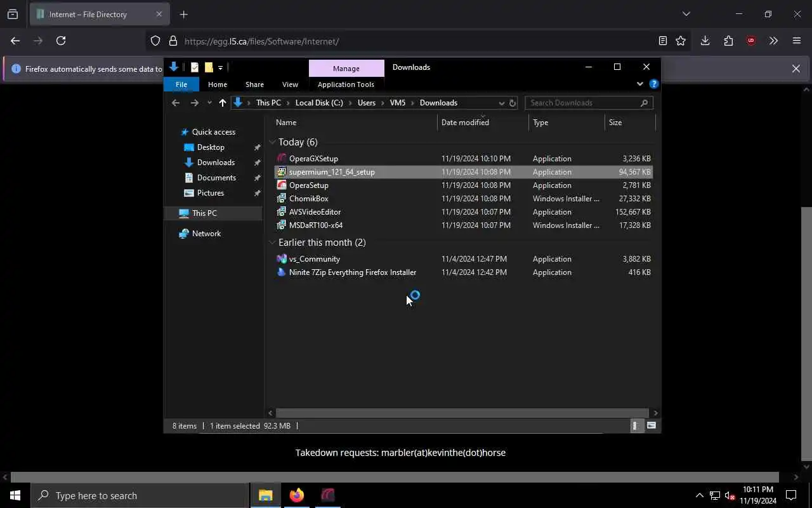Click VM5 in the address breadcrumb
This screenshot has width=812, height=508.
click(x=398, y=103)
